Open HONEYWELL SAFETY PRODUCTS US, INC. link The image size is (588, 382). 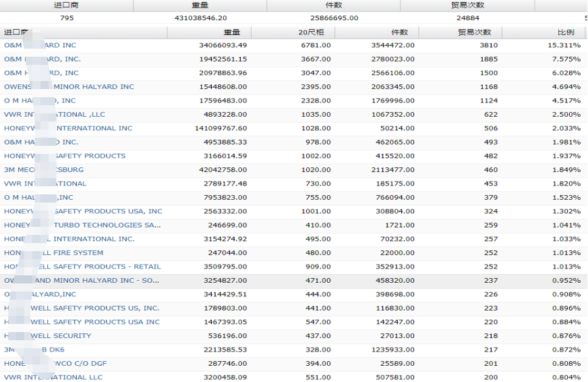[82, 308]
